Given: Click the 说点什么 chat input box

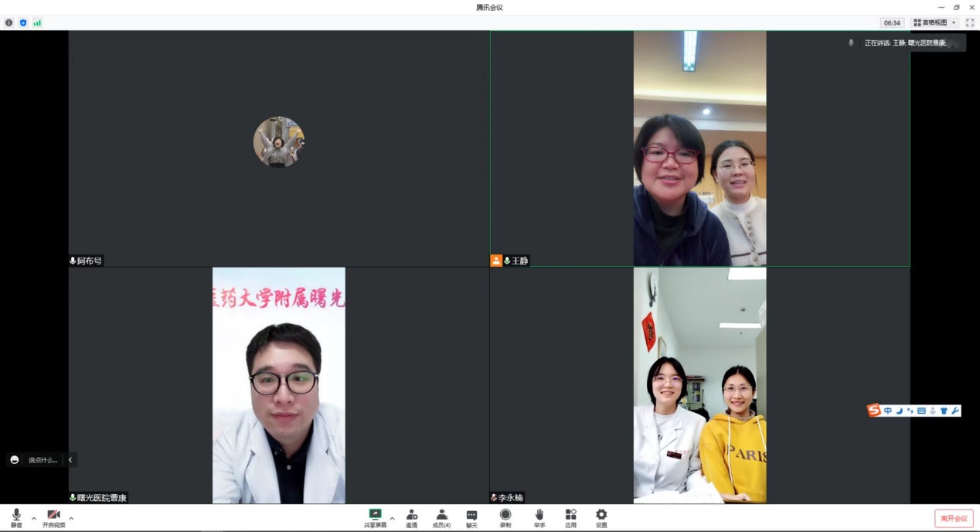Looking at the screenshot, I should [x=43, y=460].
